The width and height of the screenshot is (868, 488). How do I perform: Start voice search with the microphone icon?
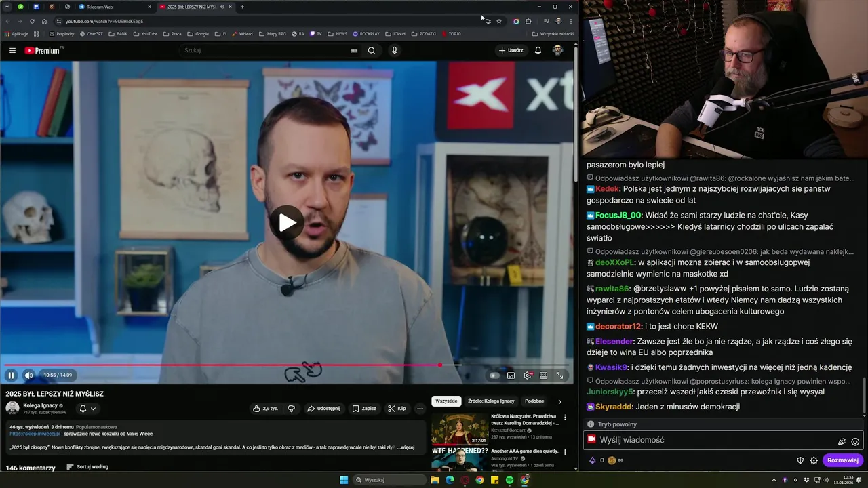pyautogui.click(x=395, y=50)
